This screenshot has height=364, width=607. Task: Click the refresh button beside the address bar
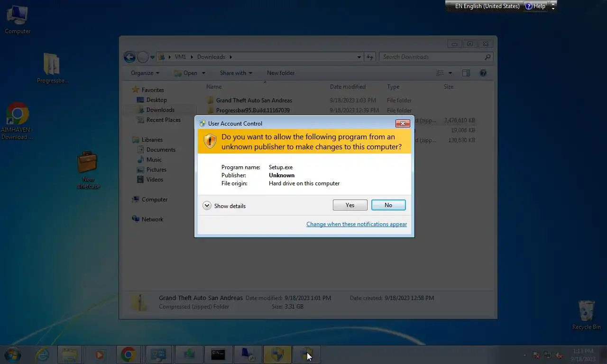pyautogui.click(x=370, y=57)
